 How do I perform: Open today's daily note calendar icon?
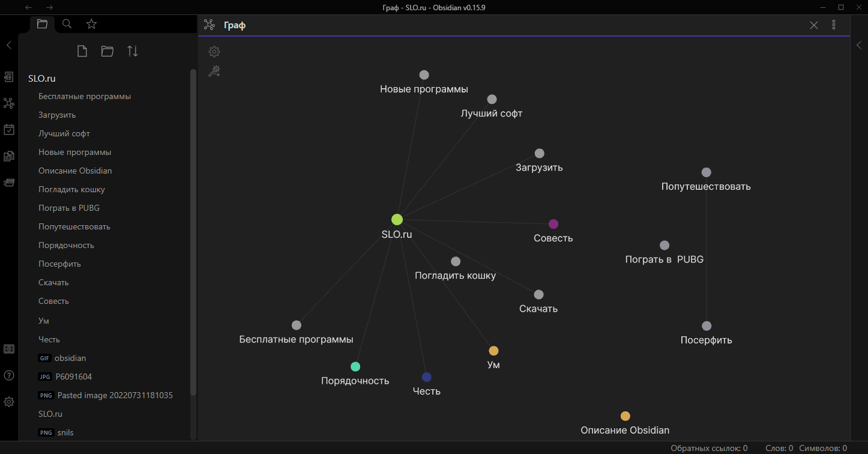[x=9, y=130]
